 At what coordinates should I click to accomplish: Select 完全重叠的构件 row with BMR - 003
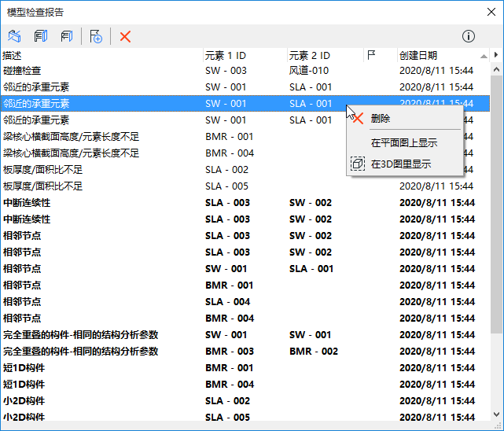click(x=245, y=352)
